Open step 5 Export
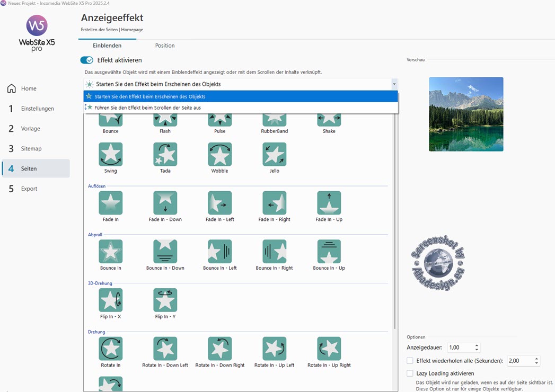Image resolution: width=555 pixels, height=392 pixels. coord(36,189)
